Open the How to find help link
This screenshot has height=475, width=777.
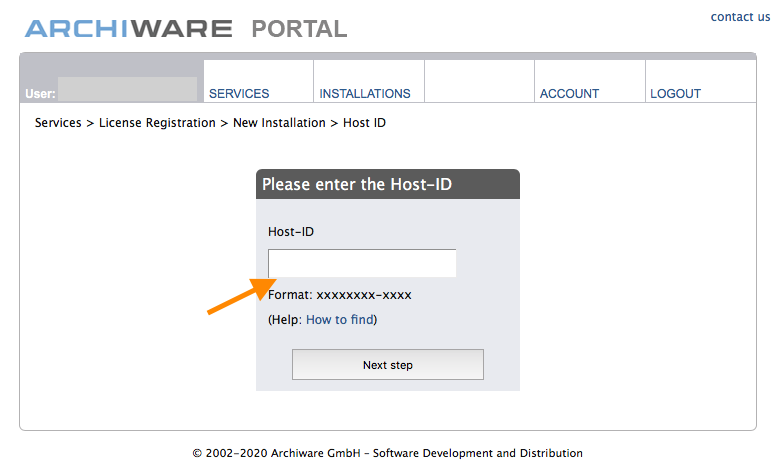pos(340,319)
